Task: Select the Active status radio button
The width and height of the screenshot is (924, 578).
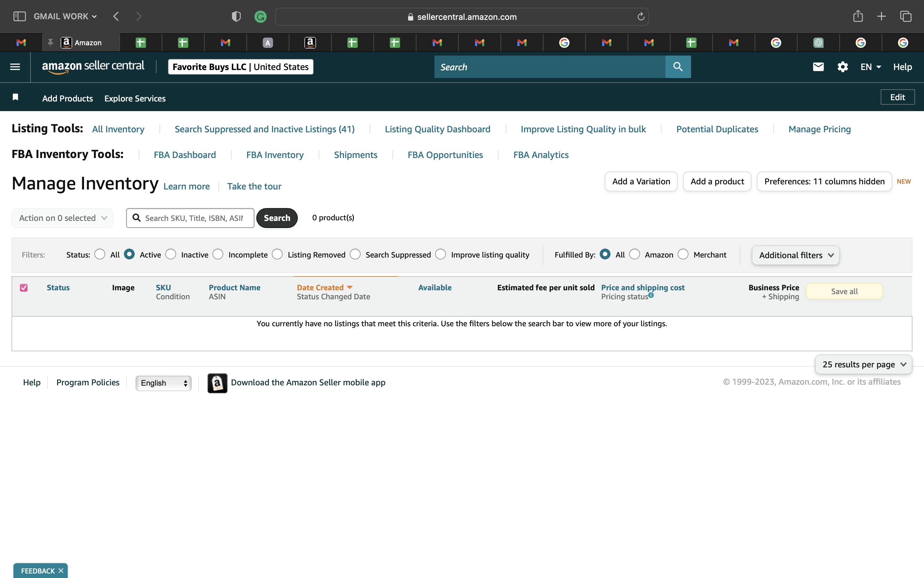Action: click(129, 254)
